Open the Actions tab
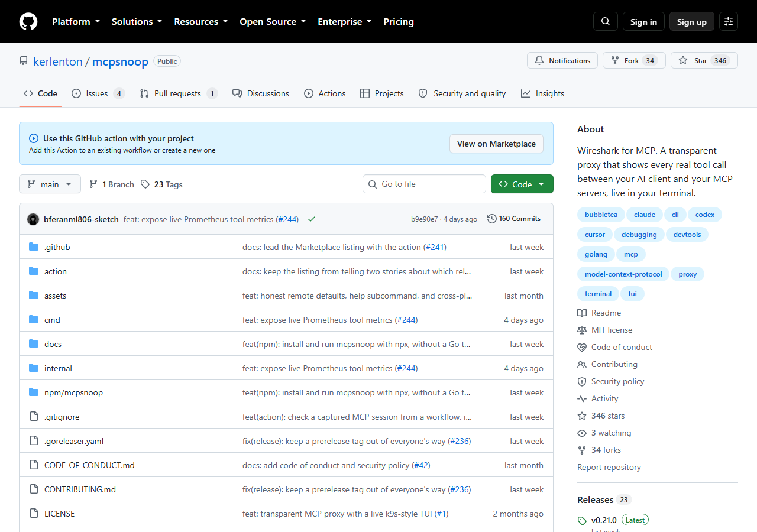The width and height of the screenshot is (757, 532). pos(325,93)
